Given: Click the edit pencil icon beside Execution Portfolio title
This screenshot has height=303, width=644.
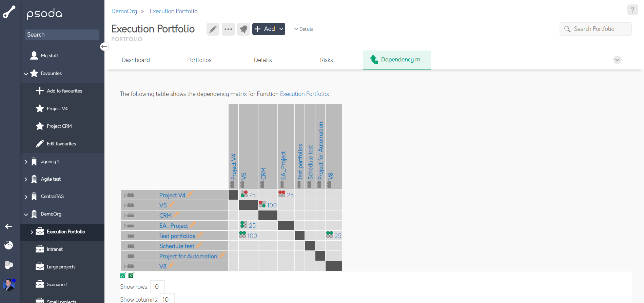Looking at the screenshot, I should coord(213,29).
